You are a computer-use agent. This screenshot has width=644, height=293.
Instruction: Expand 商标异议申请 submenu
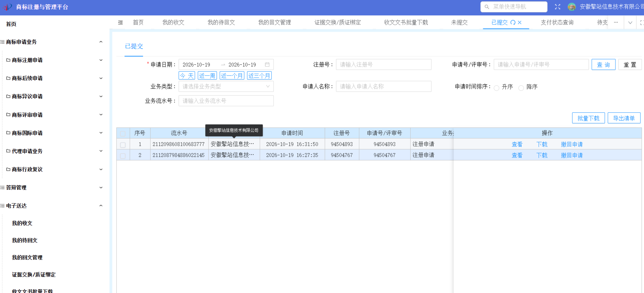101,96
